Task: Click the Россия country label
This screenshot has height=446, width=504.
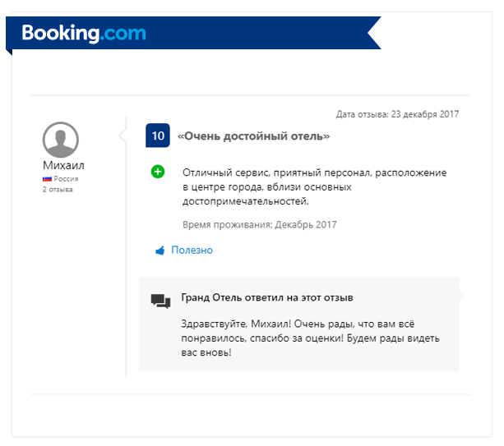Action: click(66, 179)
